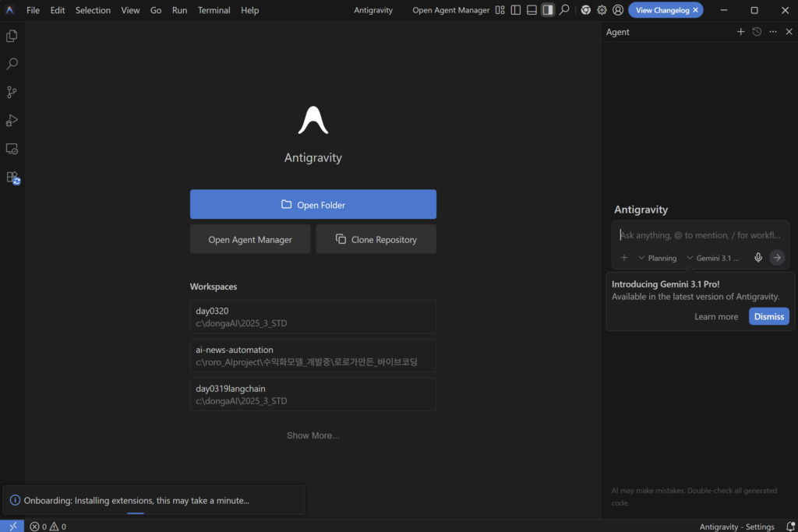Open the Planning mode dropdown
The height and width of the screenshot is (532, 798).
(x=657, y=258)
